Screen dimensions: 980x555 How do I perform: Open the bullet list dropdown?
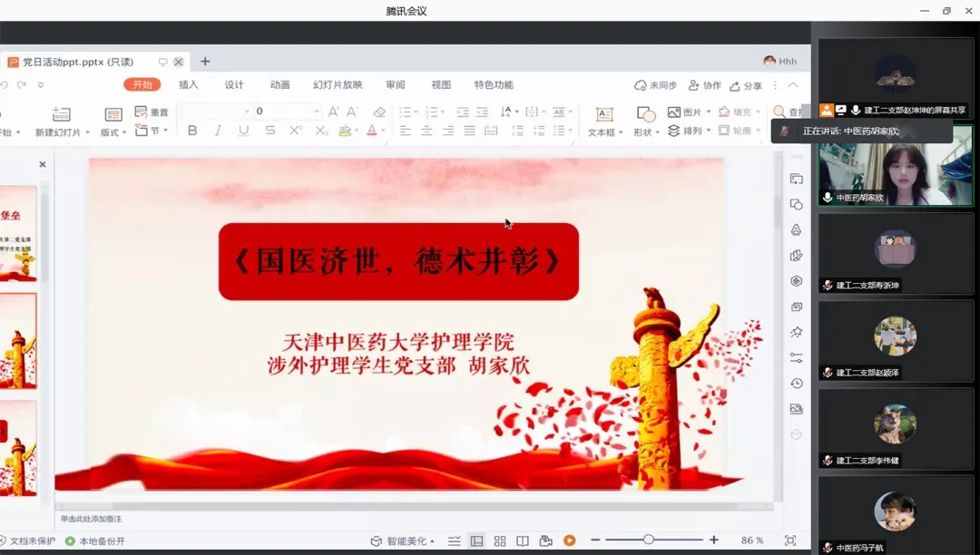[416, 112]
